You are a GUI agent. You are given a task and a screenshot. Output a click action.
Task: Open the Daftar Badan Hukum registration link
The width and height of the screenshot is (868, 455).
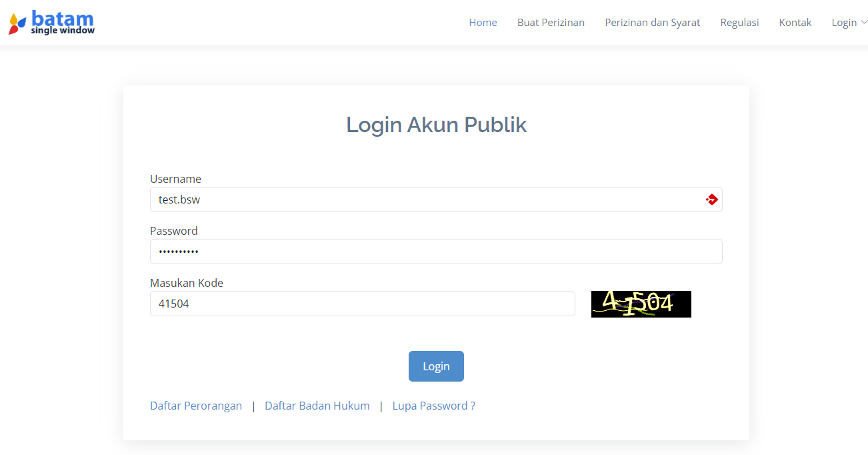tap(317, 406)
